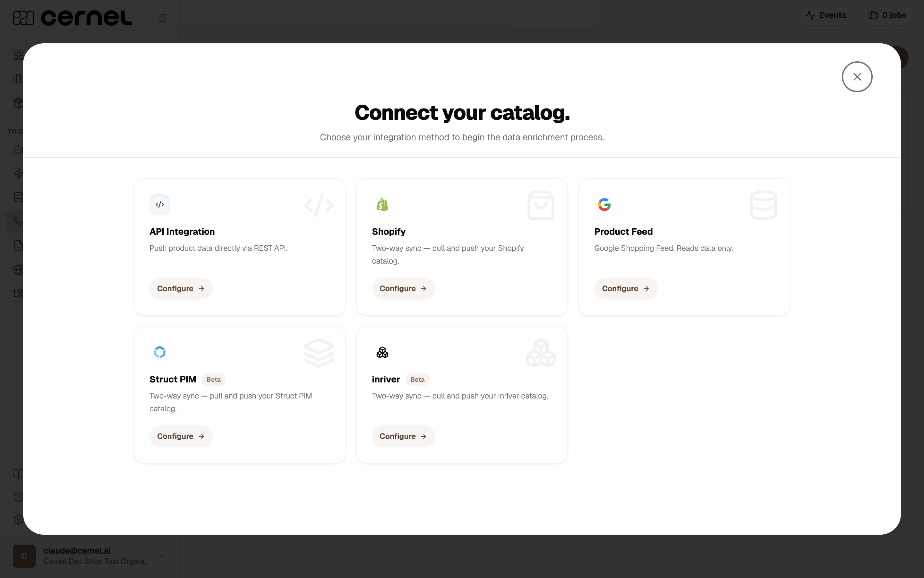Open the history clock icon in sidebar
Screen dimensions: 924x578
coord(18,496)
